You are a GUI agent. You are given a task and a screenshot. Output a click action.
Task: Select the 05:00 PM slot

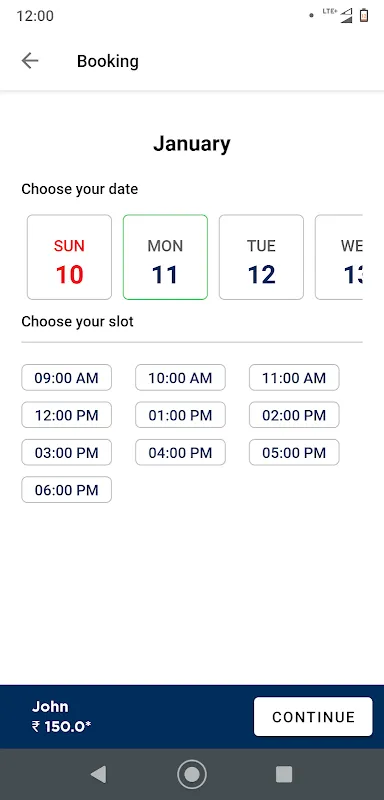[x=294, y=452]
